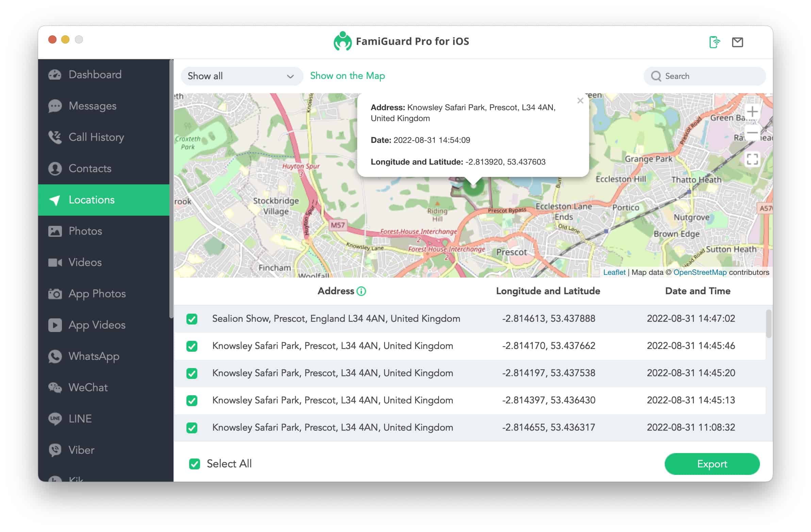Image resolution: width=811 pixels, height=532 pixels.
Task: Uncheck the 14:45:13 row checkbox
Action: (x=192, y=401)
